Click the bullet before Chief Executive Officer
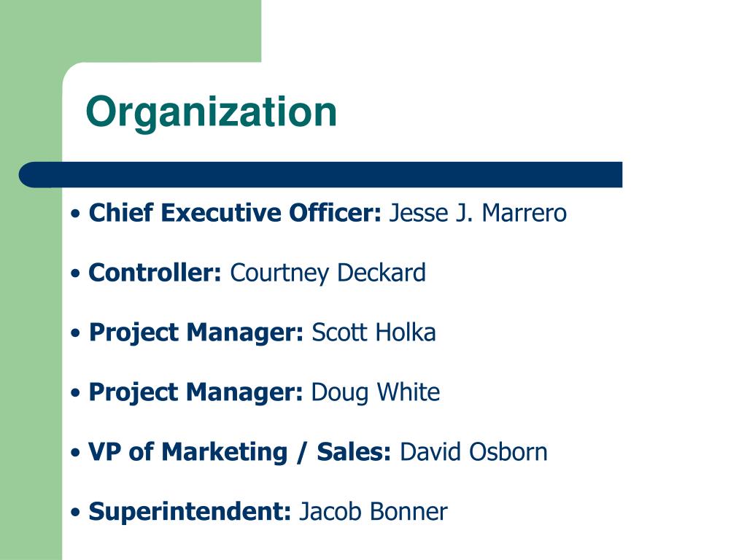The height and width of the screenshot is (560, 747). (75, 214)
